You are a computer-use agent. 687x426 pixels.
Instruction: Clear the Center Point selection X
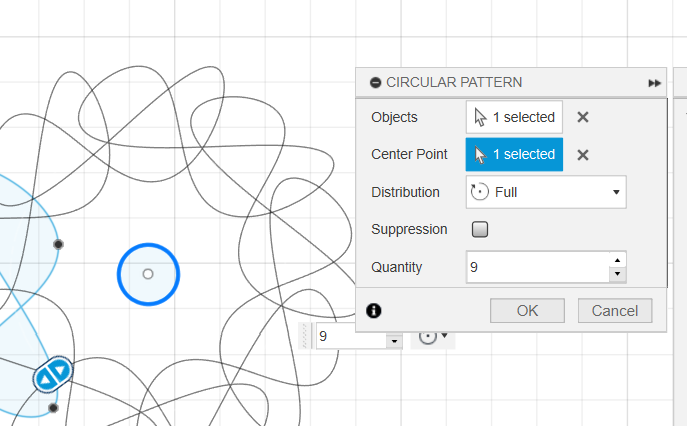click(x=583, y=155)
